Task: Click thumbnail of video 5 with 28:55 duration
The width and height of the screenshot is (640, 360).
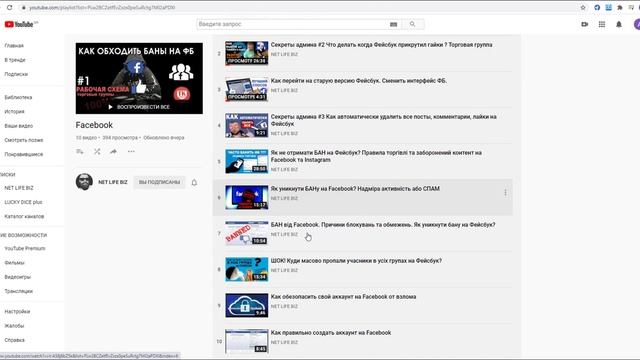Action: point(247,161)
